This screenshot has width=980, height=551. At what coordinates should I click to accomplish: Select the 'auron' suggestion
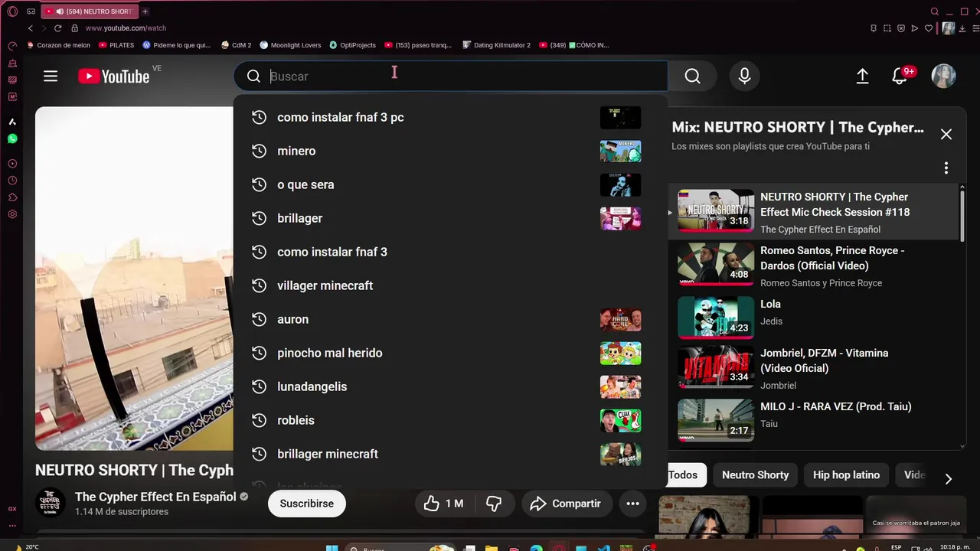pos(450,319)
